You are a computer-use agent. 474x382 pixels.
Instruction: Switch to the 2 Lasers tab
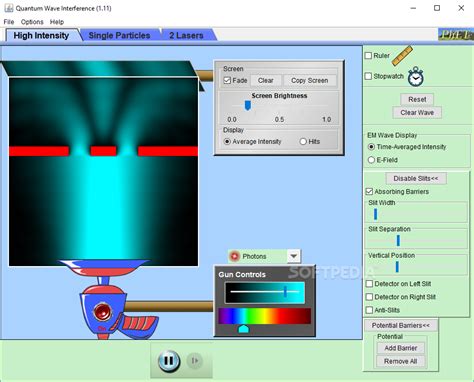click(186, 35)
